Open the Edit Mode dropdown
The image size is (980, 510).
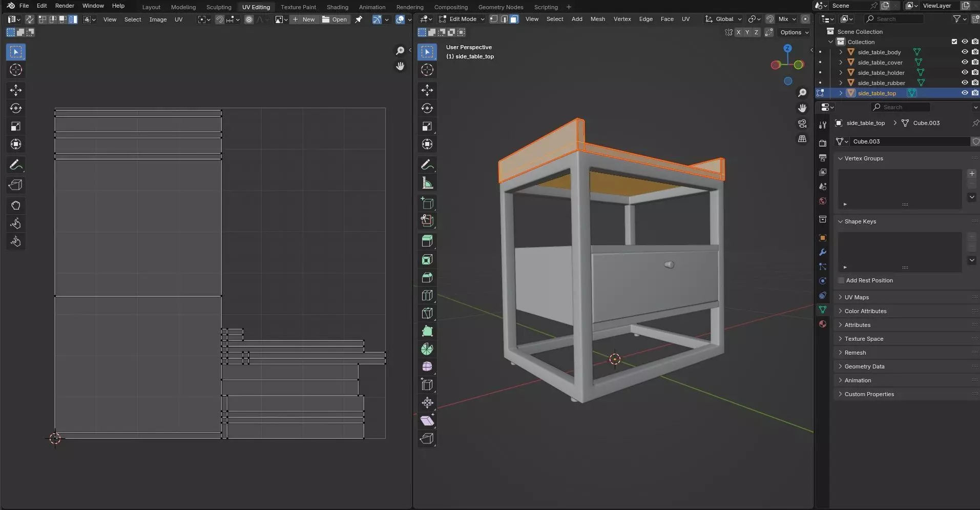[x=462, y=19]
